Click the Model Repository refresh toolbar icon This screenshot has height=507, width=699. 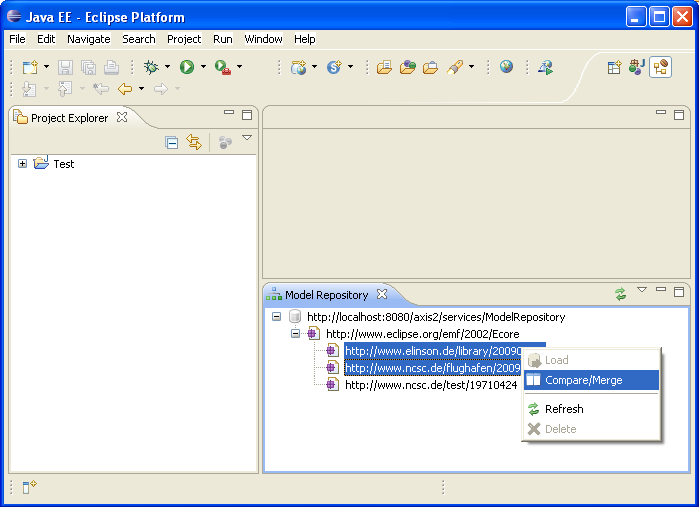pyautogui.click(x=621, y=294)
